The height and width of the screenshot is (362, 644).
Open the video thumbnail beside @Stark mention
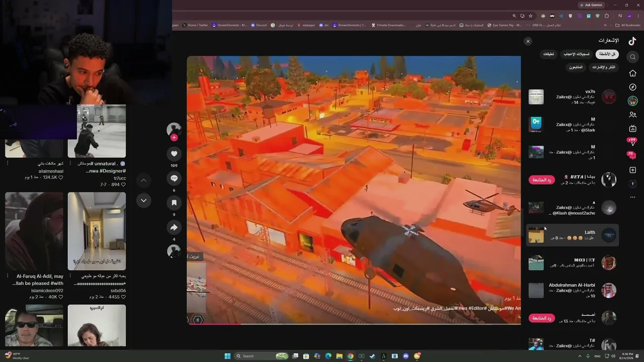536,124
